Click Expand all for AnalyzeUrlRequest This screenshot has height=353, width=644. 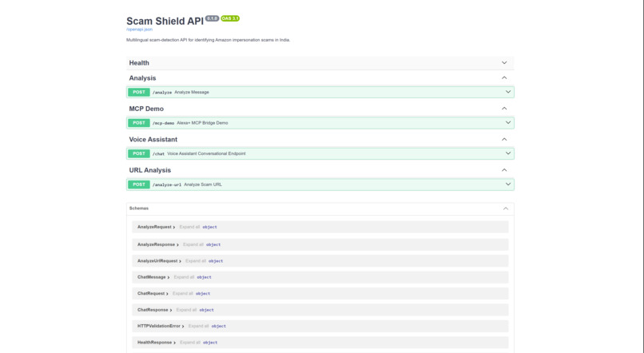click(x=196, y=261)
